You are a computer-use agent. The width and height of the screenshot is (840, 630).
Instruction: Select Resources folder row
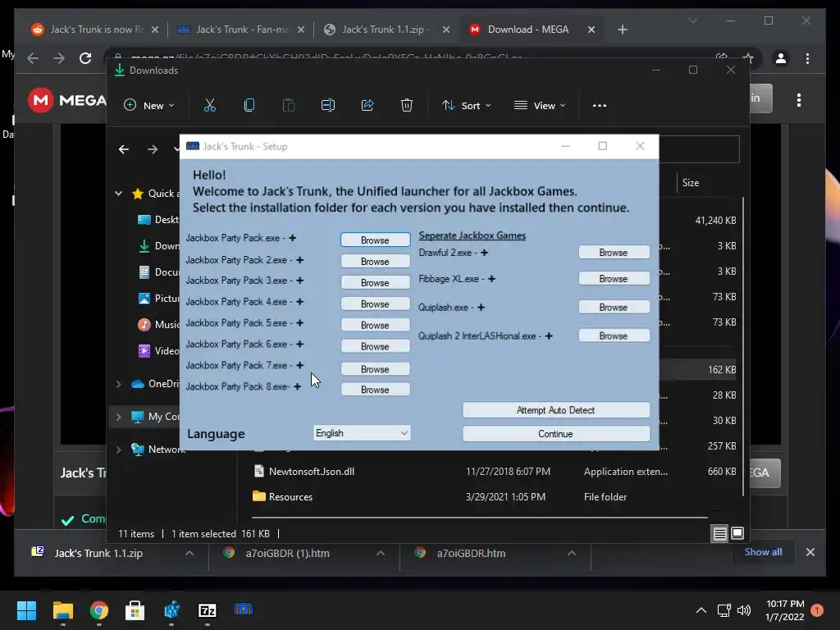coord(494,496)
